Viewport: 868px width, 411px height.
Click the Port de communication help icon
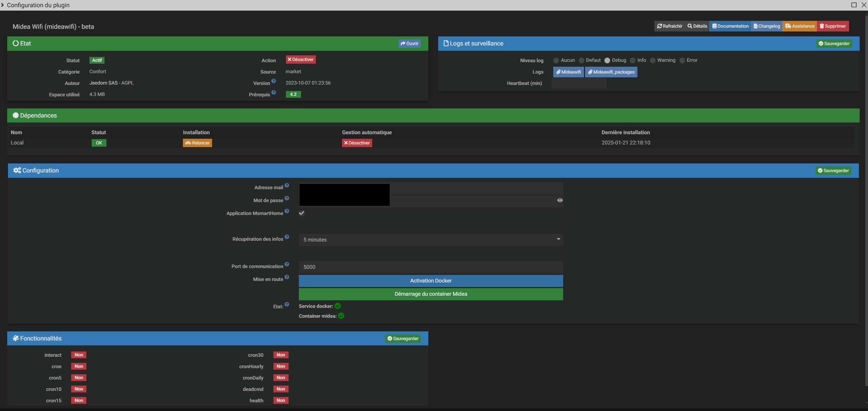[287, 264]
